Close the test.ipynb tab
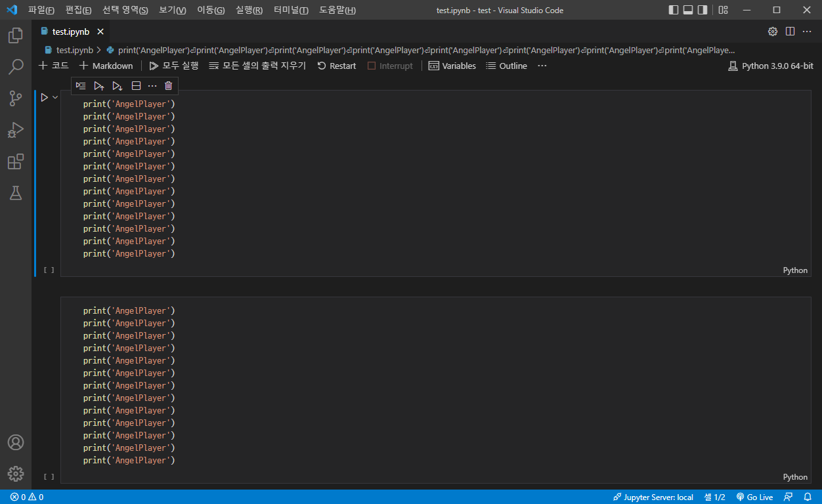822x504 pixels. point(100,31)
